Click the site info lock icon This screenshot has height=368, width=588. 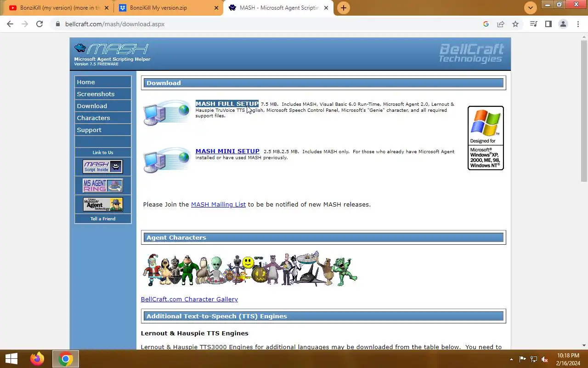(57, 24)
